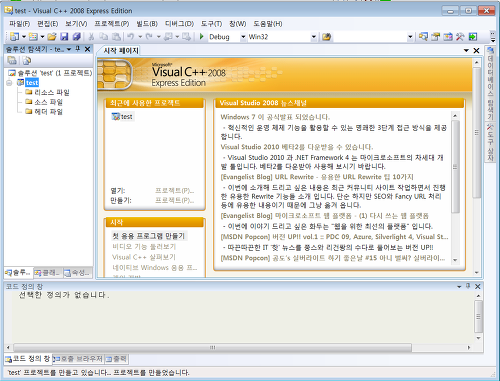Click Code Definition horizontal scrollbar thumb

[212, 347]
